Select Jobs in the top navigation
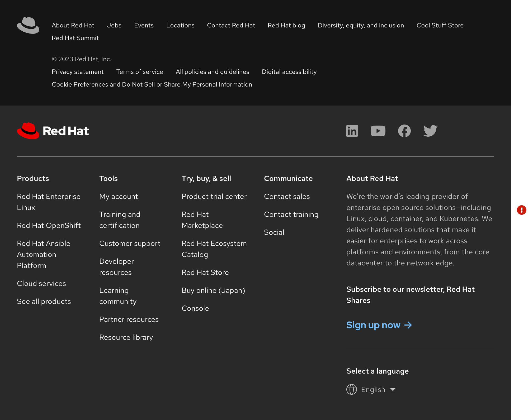 tap(114, 25)
